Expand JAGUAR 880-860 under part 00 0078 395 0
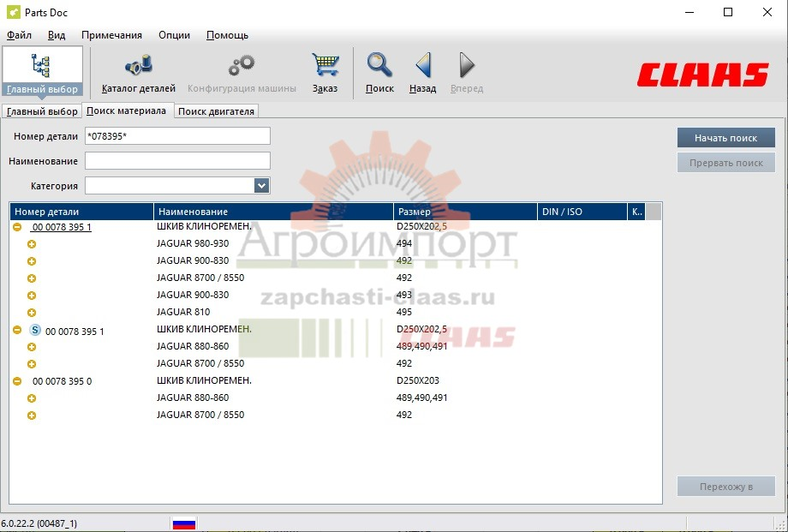Screen dimensions: 788x532 (x=32, y=398)
